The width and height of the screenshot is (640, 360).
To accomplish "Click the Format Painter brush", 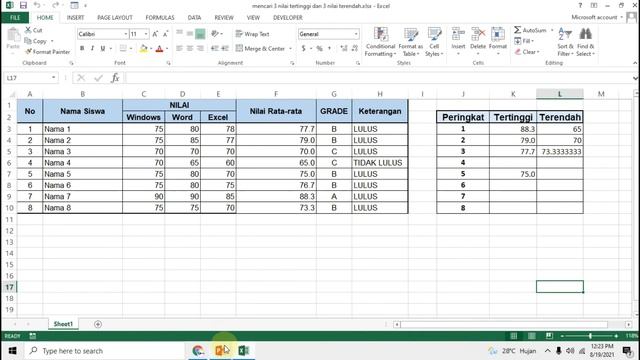I will tap(28, 52).
